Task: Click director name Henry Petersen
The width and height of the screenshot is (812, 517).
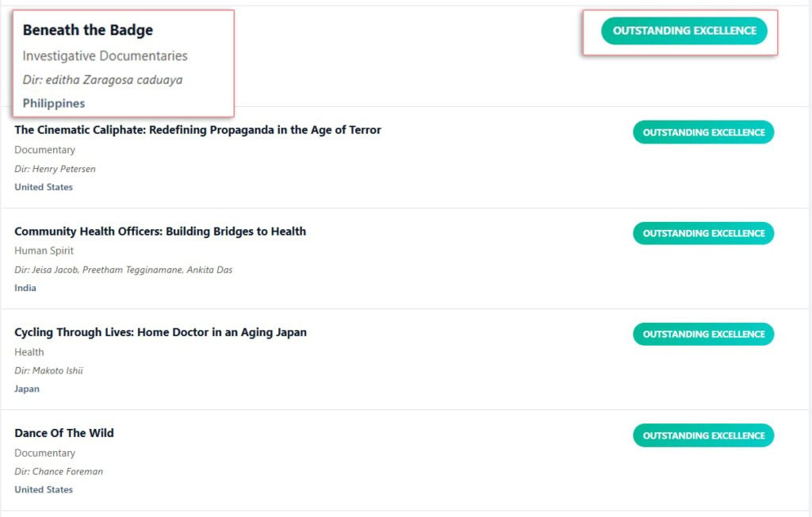Action: pos(55,169)
